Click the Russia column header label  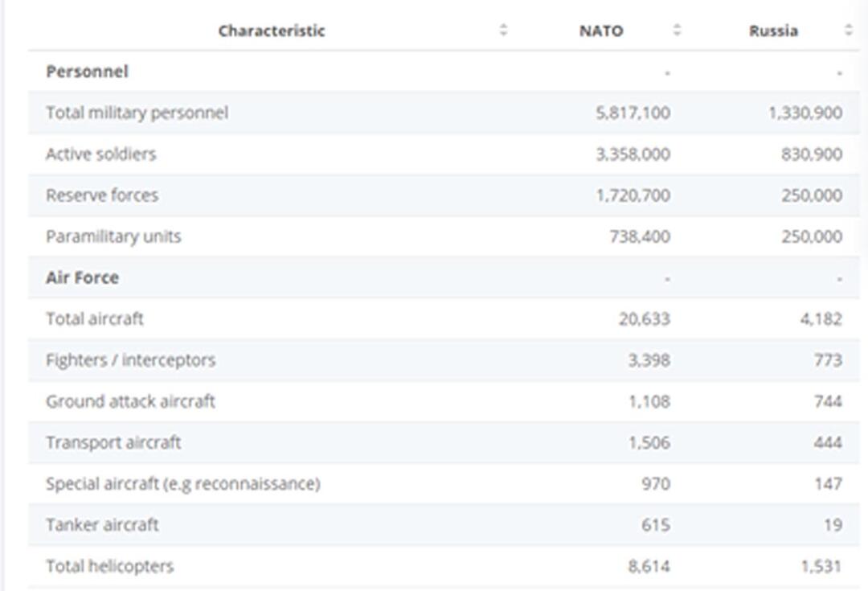coord(773,31)
